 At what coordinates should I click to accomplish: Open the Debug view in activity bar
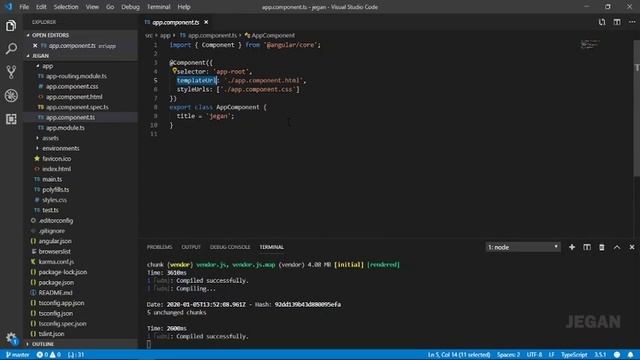pyautogui.click(x=11, y=96)
